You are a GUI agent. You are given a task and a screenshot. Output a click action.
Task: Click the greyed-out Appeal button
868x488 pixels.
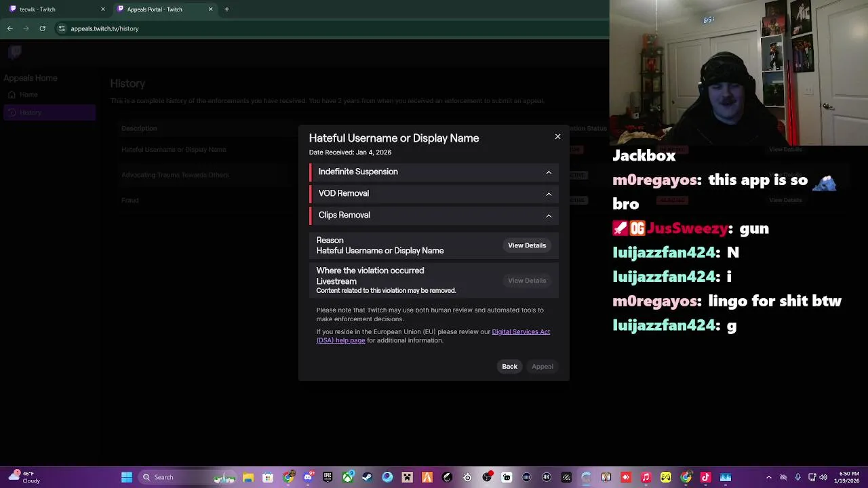click(x=542, y=367)
